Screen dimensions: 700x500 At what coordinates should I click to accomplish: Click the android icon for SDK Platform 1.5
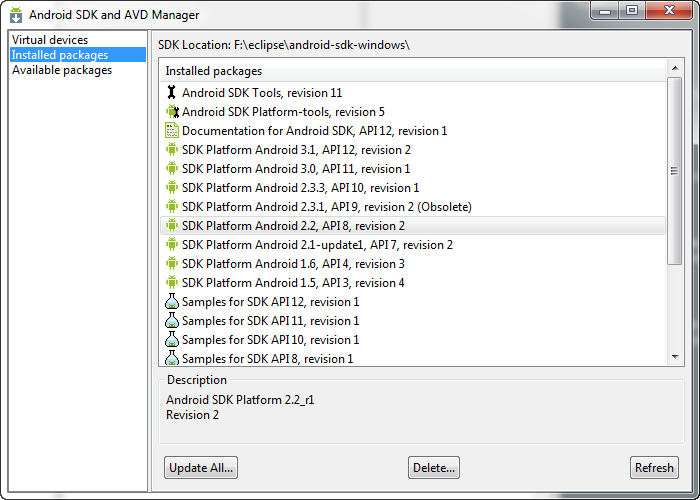coord(172,283)
